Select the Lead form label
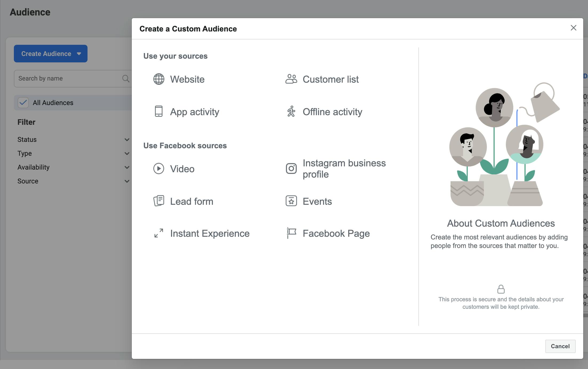This screenshot has height=369, width=588. (192, 201)
